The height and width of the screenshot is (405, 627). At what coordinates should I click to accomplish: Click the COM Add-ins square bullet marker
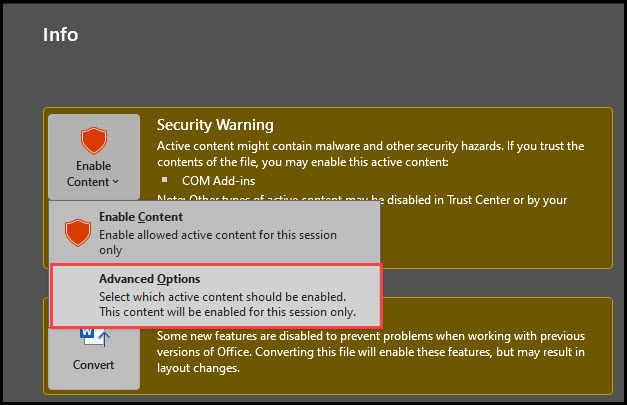tap(164, 180)
